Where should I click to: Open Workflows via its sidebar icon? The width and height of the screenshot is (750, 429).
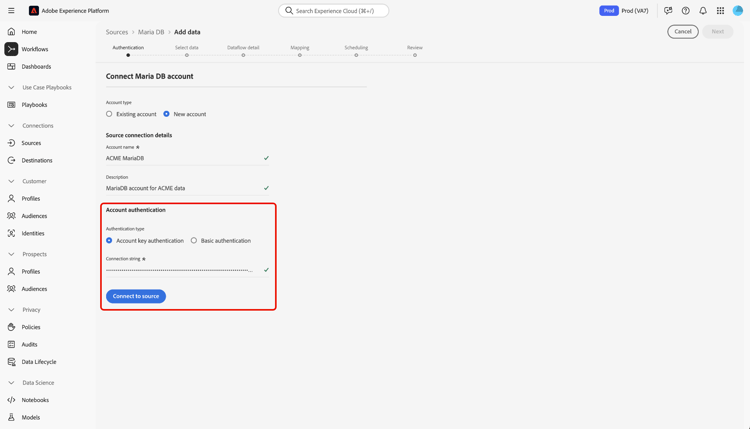click(11, 49)
